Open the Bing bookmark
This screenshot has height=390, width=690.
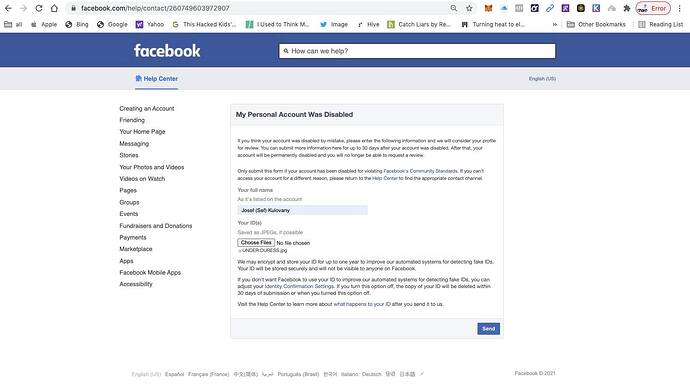77,25
